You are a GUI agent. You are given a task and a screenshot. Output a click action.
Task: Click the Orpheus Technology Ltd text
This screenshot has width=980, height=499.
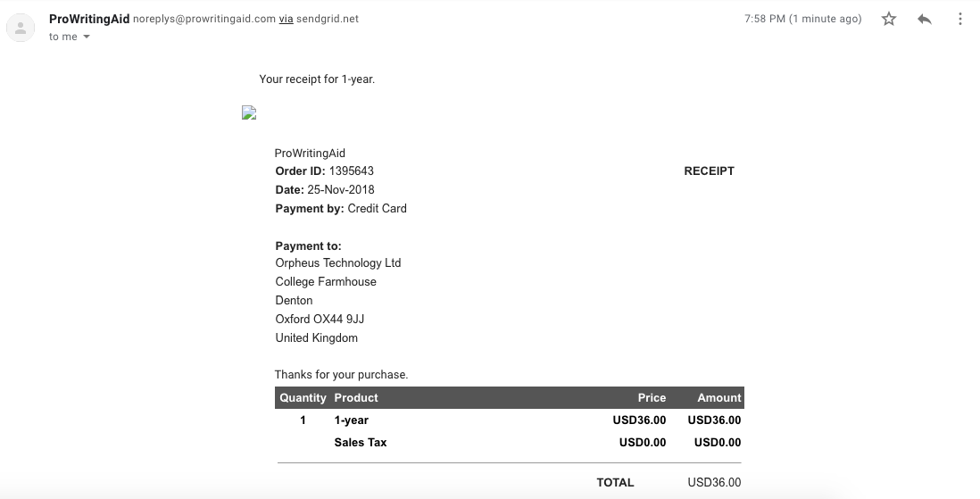coord(338,262)
